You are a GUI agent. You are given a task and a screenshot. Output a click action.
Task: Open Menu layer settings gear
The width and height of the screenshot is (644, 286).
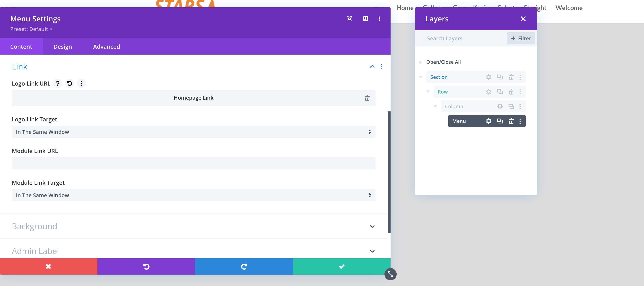488,121
